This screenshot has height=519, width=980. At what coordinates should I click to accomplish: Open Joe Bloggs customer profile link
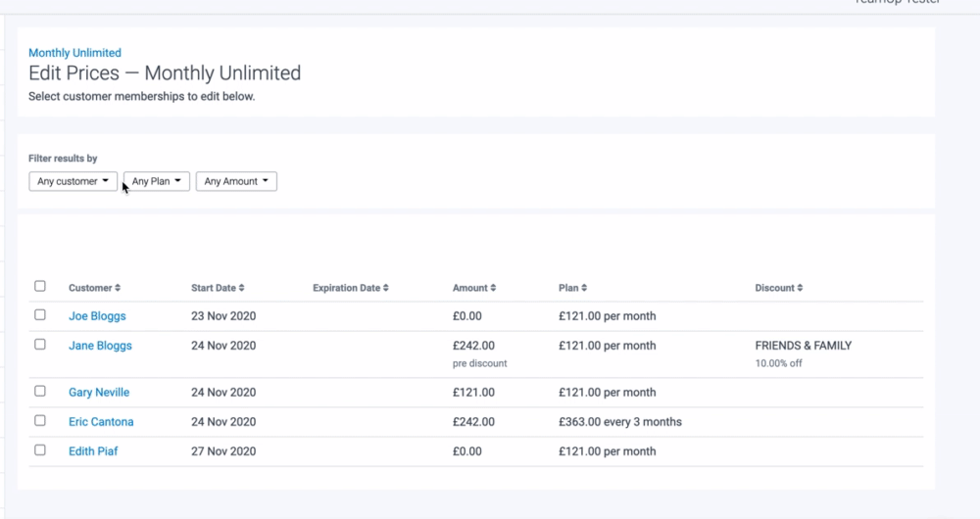pos(97,316)
